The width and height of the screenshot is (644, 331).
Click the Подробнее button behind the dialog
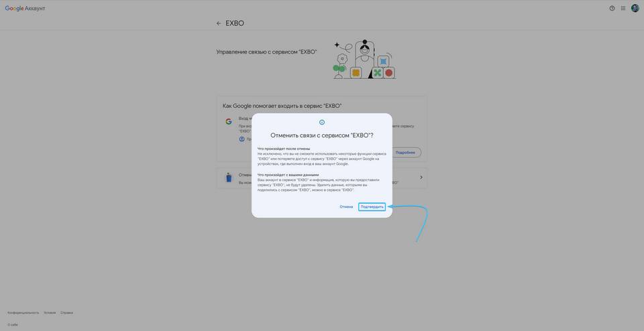[x=405, y=152]
